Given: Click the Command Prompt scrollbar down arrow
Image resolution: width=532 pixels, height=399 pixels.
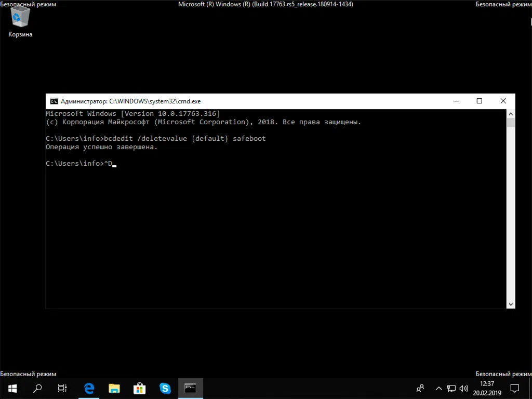Looking at the screenshot, I should [511, 303].
